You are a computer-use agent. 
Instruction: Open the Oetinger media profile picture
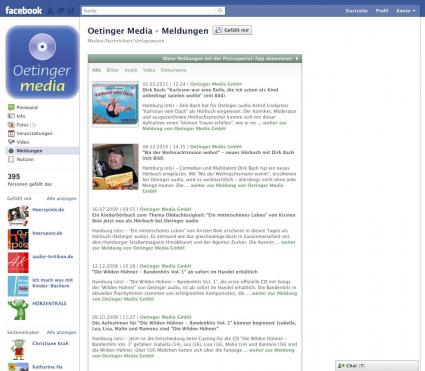(42, 62)
